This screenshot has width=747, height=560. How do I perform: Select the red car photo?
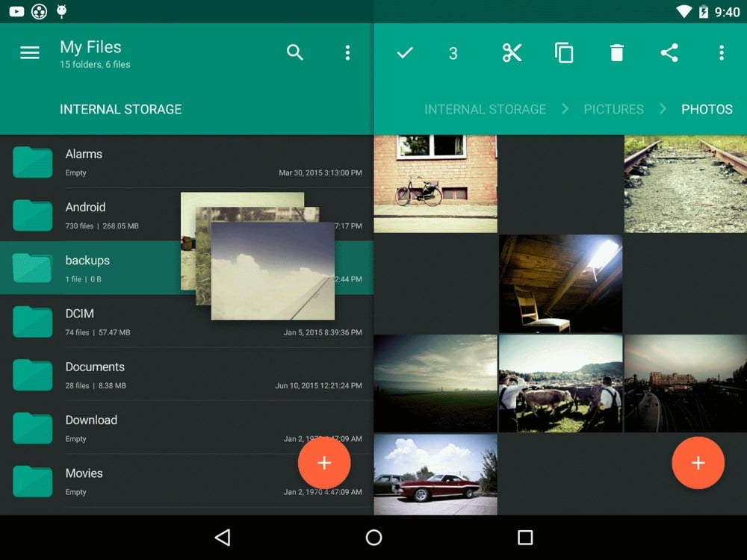click(x=435, y=474)
